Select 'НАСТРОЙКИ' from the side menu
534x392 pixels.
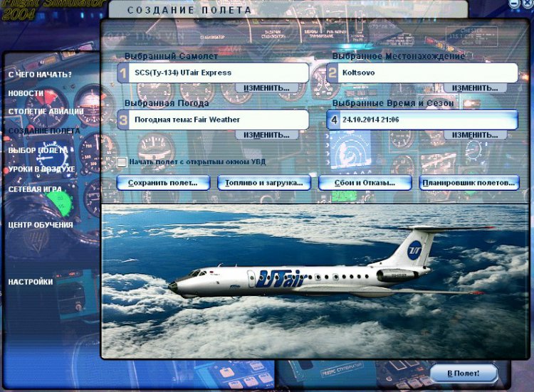tap(31, 282)
